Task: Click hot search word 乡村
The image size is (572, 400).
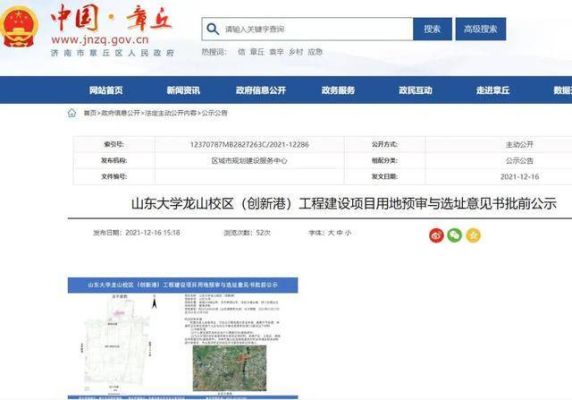Action: point(296,52)
